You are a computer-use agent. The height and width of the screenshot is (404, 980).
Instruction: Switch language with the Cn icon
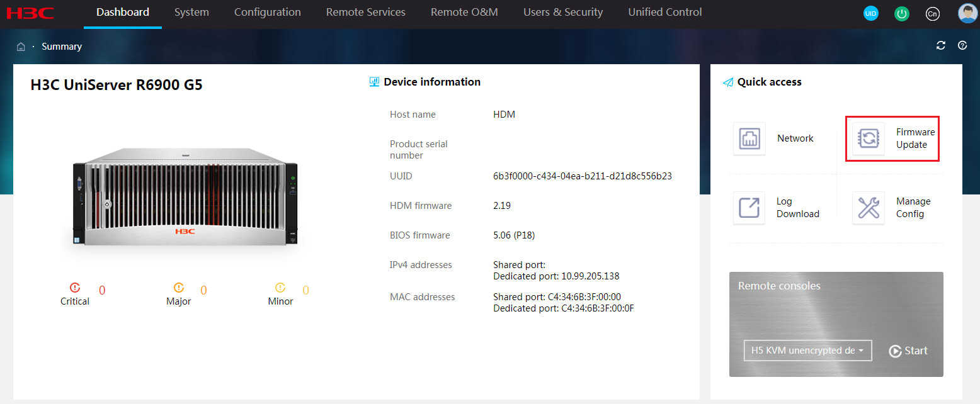[x=933, y=13]
